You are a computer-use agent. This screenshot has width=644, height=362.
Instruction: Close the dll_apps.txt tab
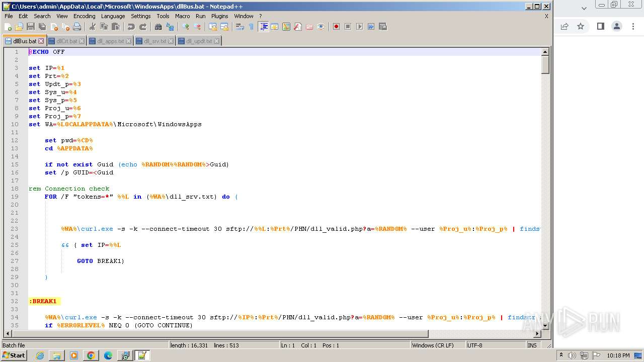click(129, 41)
